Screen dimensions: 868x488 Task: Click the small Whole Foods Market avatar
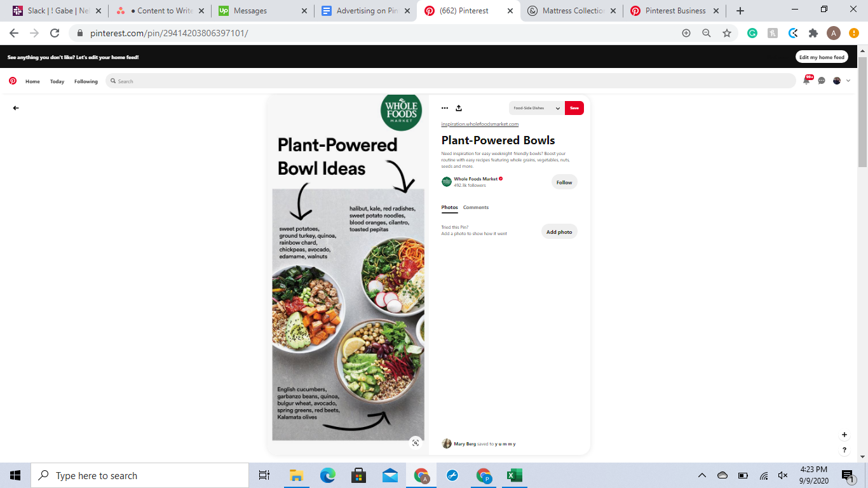(x=447, y=182)
